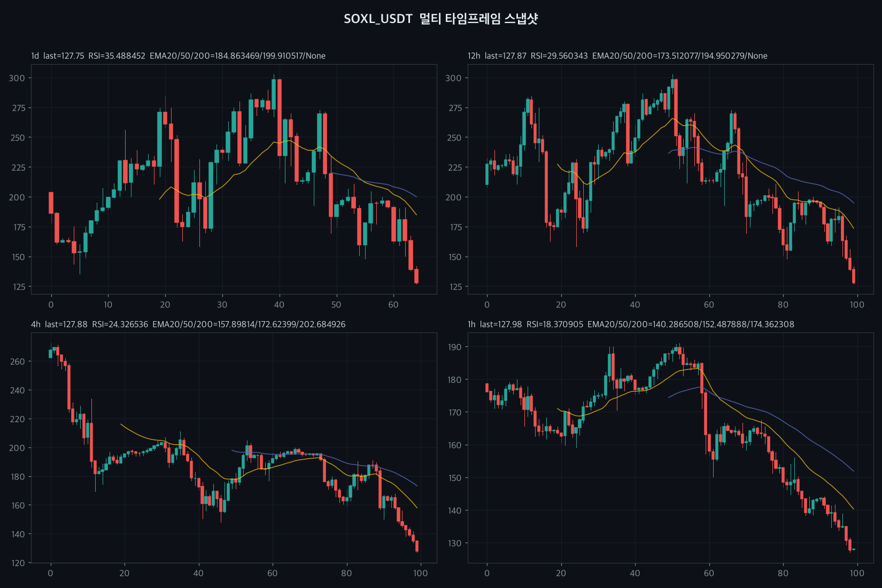Click the 100 x-axis tick on 12h chart
Screen dimensions: 882x588
pyautogui.click(x=857, y=305)
